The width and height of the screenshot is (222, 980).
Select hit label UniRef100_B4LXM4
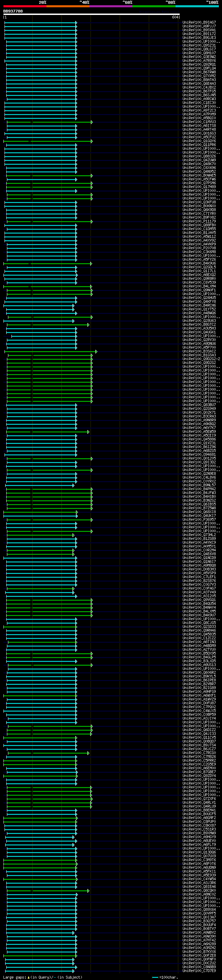[199, 286]
